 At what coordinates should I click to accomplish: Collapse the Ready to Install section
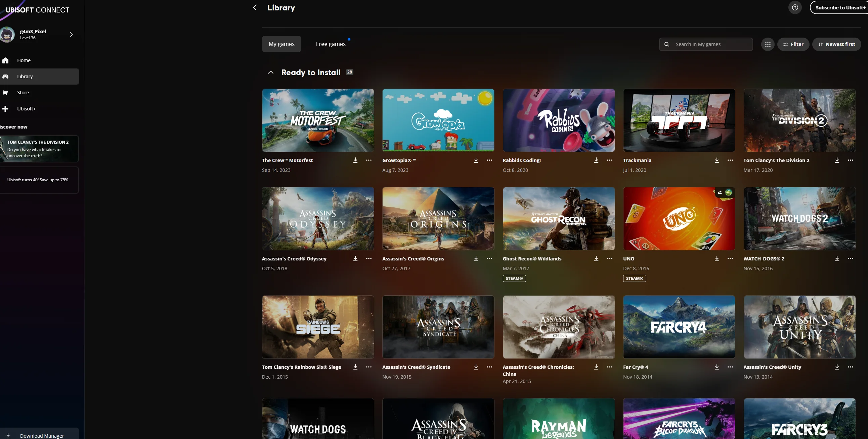270,72
